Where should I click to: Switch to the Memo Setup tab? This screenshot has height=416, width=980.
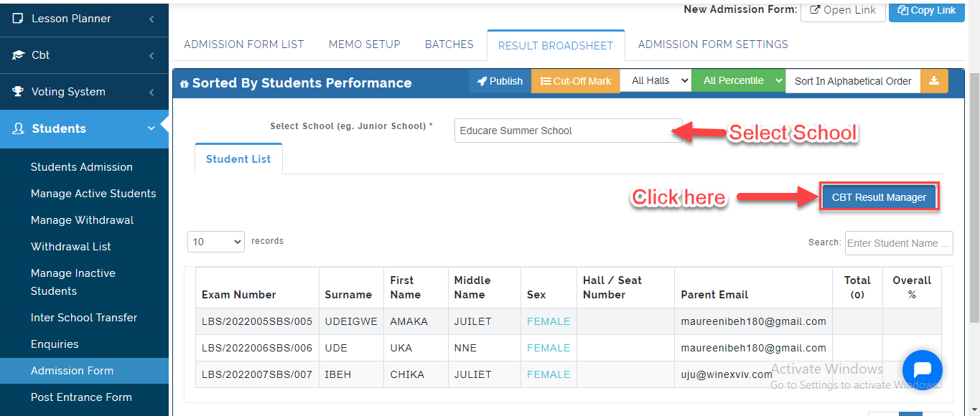coord(365,44)
